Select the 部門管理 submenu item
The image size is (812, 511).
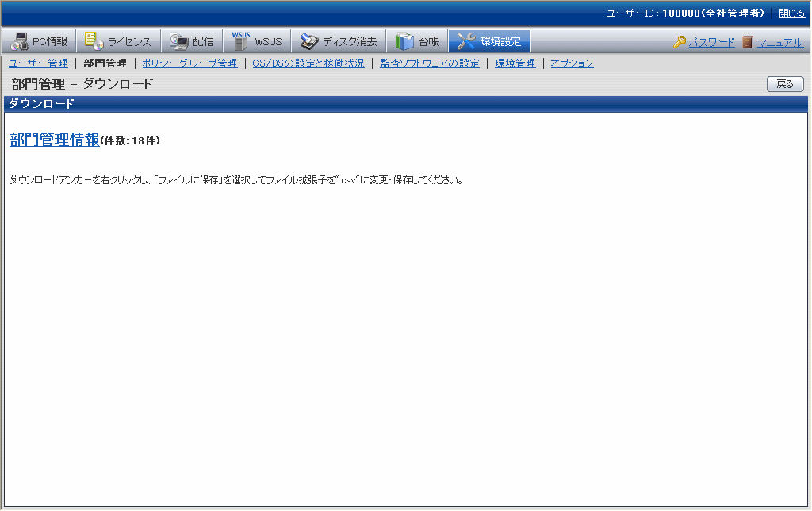click(x=105, y=63)
